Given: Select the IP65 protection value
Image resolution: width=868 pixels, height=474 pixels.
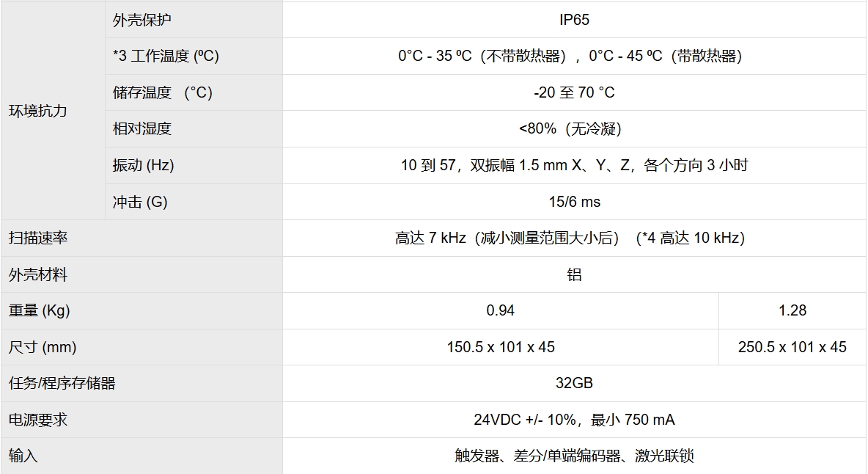Looking at the screenshot, I should 574,20.
